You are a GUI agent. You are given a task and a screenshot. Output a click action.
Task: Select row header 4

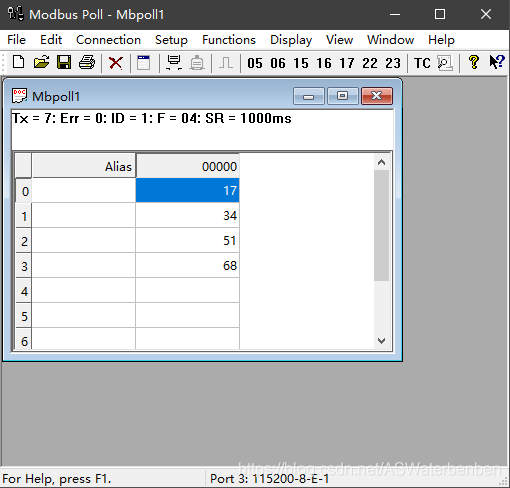24,291
